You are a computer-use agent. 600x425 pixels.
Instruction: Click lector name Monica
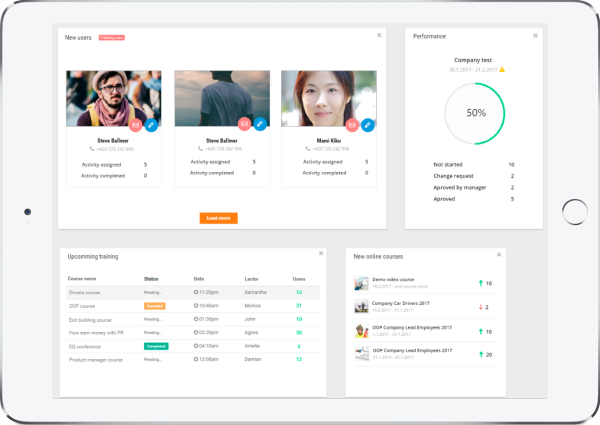(253, 306)
